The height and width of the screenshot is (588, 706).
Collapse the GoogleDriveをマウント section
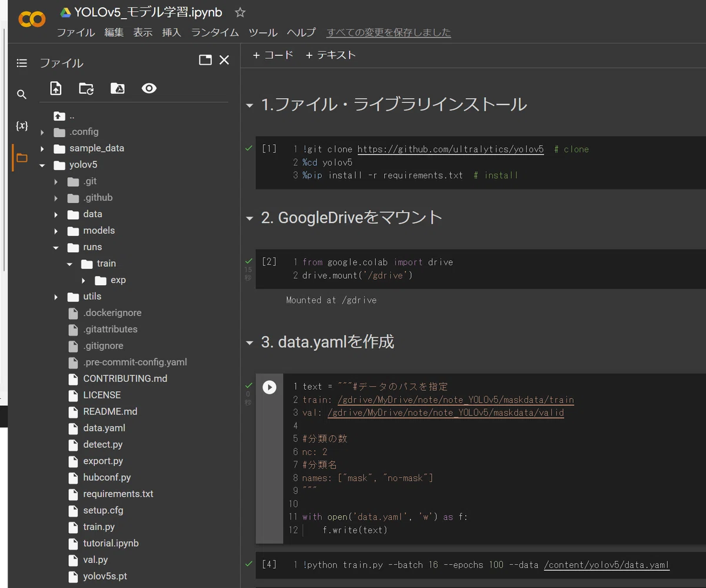point(249,219)
